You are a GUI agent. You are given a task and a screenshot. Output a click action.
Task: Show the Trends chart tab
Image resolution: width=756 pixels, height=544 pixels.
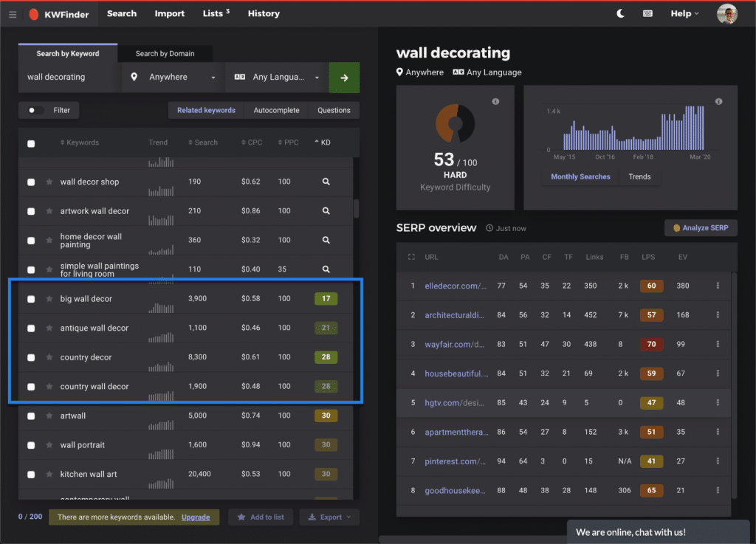pos(639,177)
